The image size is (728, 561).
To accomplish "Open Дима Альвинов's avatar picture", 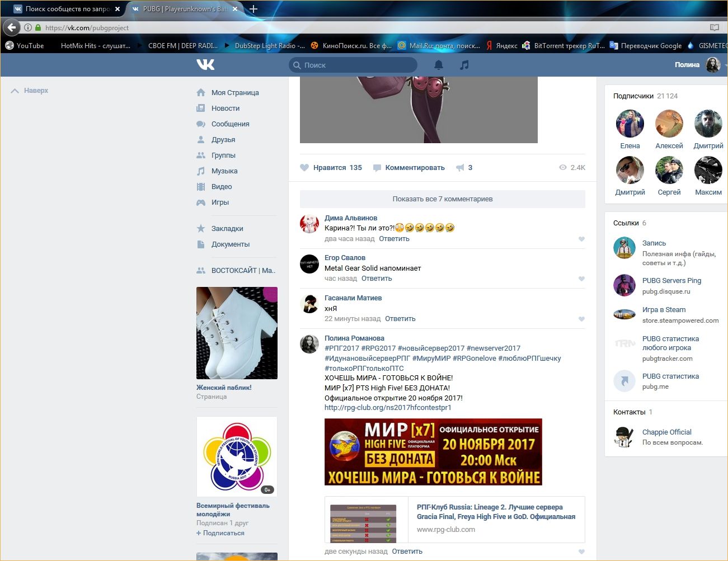I will (309, 223).
